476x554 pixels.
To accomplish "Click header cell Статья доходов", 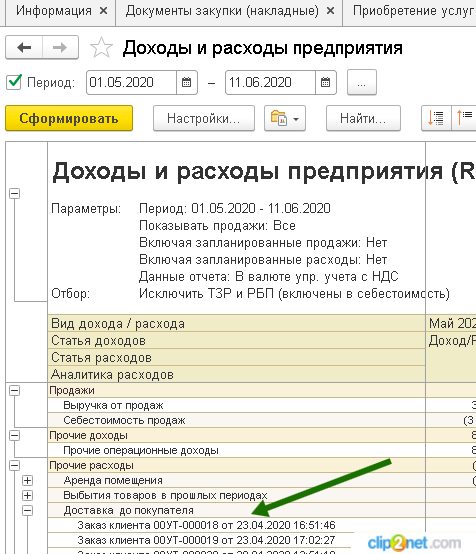I will 236,340.
